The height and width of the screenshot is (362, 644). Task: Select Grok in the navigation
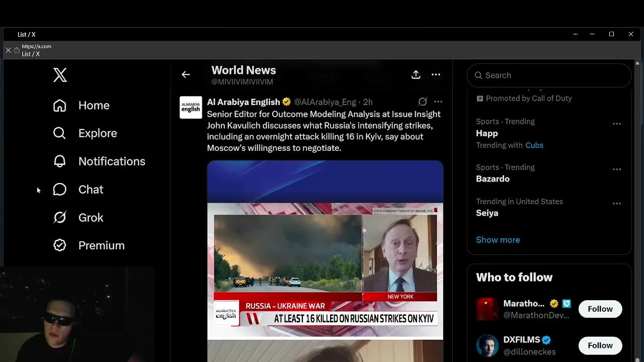(x=91, y=218)
